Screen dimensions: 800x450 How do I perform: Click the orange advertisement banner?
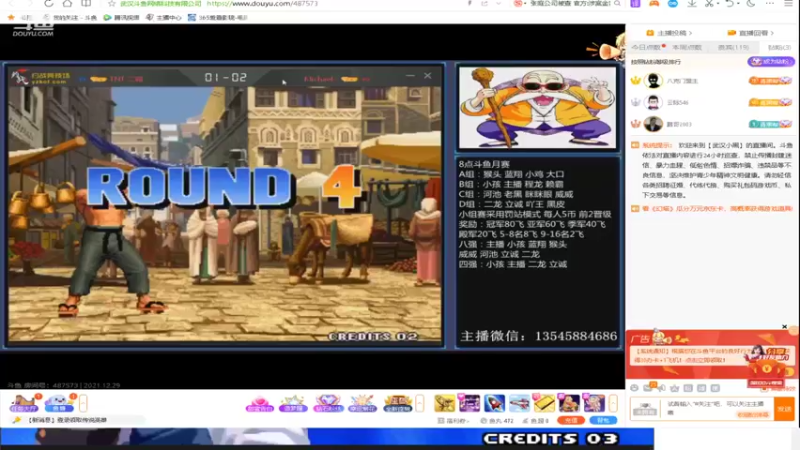[x=712, y=356]
